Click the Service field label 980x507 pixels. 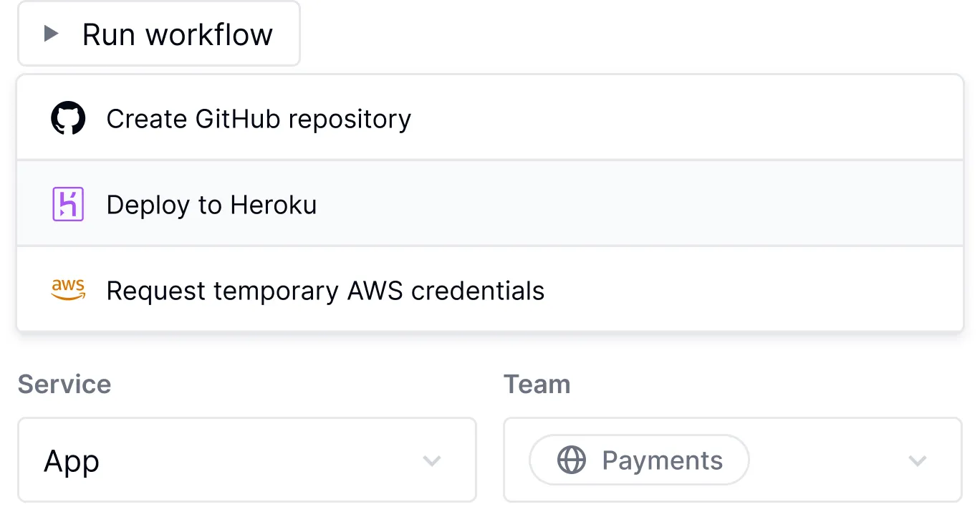(x=64, y=385)
